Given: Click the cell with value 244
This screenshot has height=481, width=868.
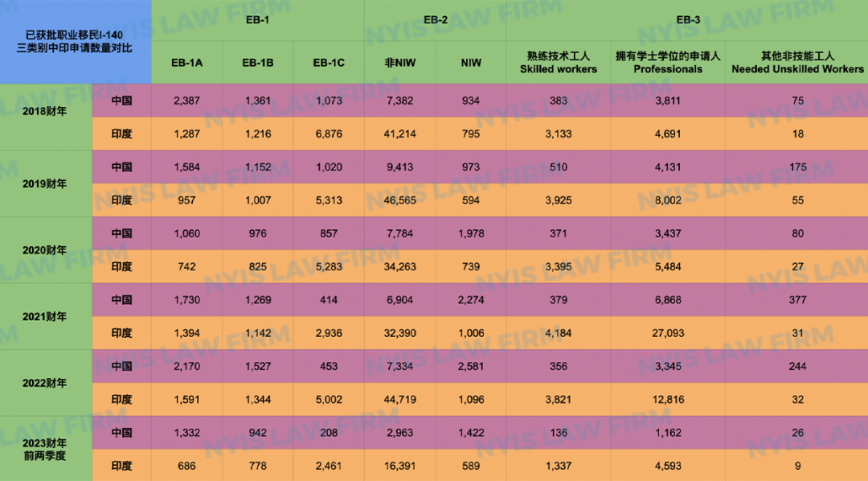Looking at the screenshot, I should [x=797, y=366].
